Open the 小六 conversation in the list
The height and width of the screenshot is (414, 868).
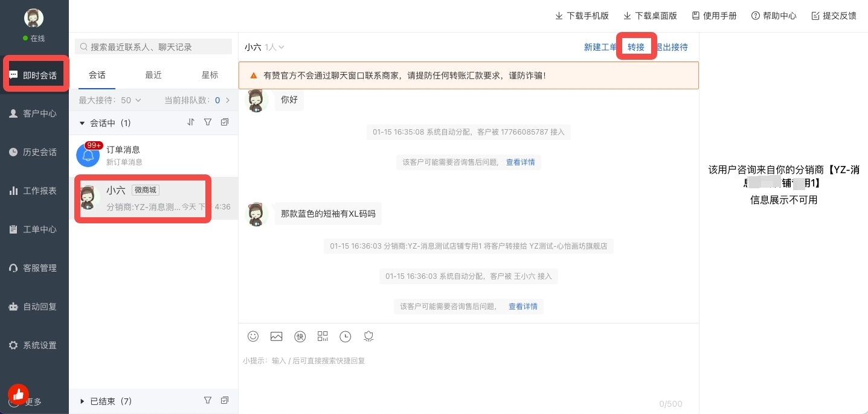(x=153, y=199)
